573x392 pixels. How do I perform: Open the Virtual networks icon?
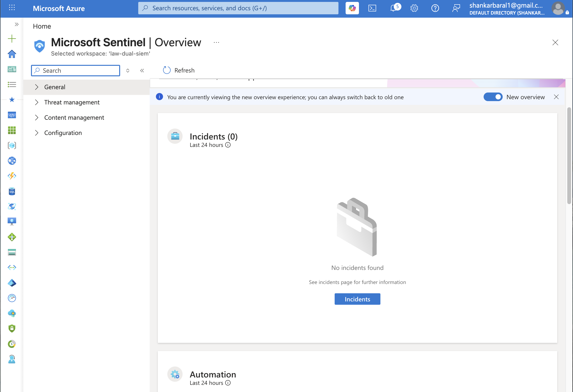12,268
